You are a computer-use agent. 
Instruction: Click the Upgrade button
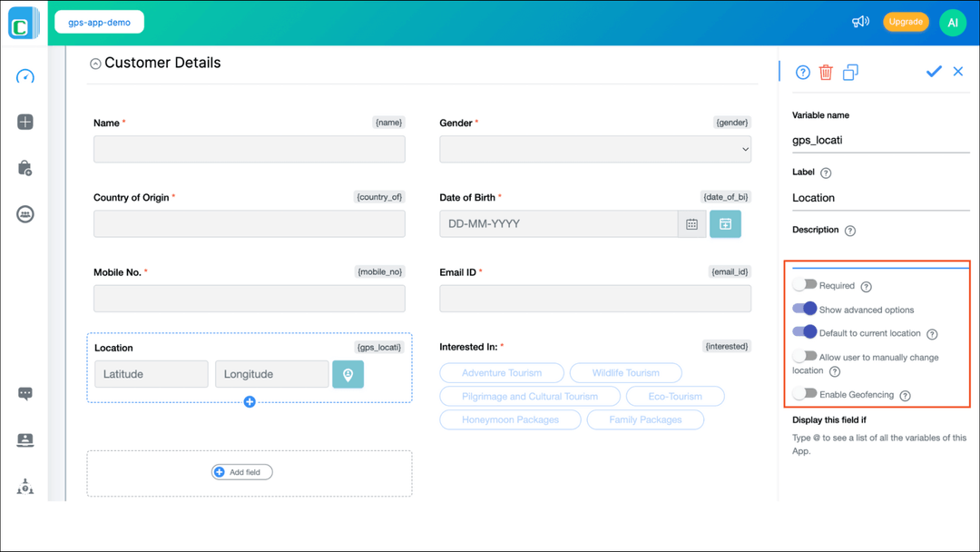pyautogui.click(x=906, y=21)
